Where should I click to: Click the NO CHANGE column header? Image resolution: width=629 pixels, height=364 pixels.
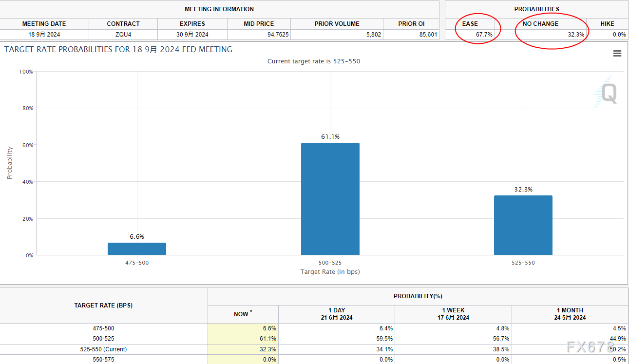540,23
